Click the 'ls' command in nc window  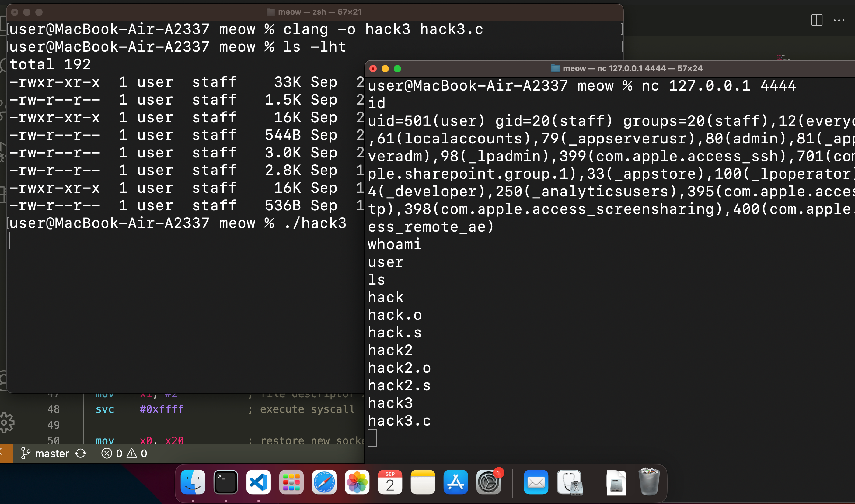(377, 280)
